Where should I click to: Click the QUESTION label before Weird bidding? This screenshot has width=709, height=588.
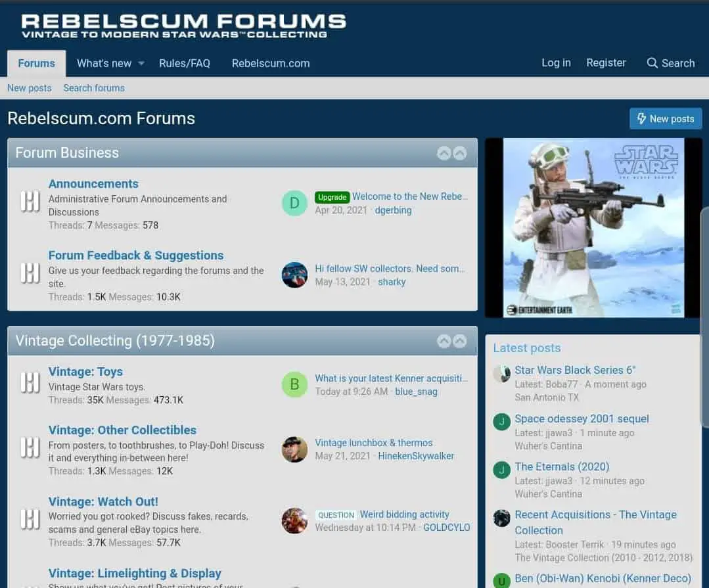coord(336,515)
